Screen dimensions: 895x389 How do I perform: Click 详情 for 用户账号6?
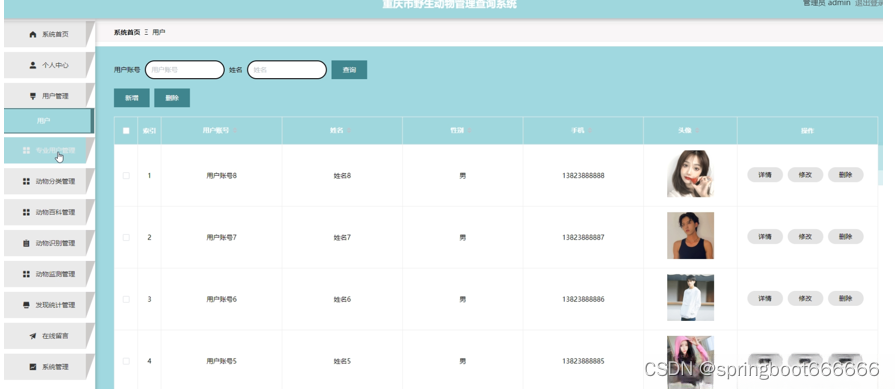[765, 298]
